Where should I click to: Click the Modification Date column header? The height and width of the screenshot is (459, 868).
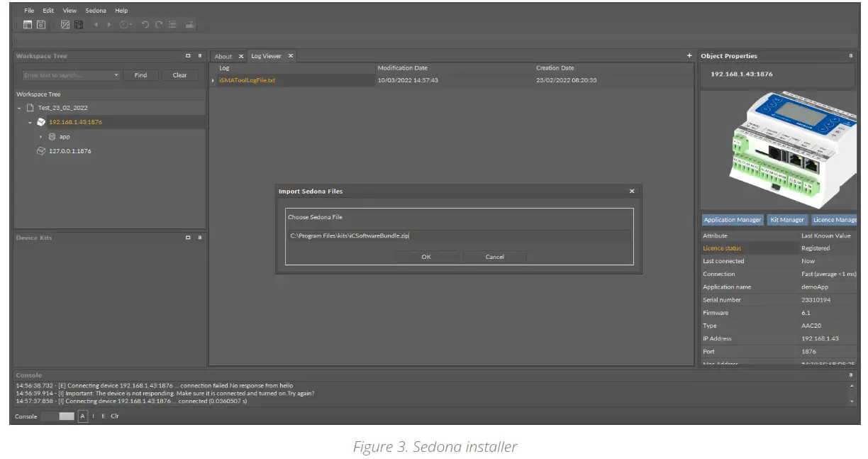click(x=403, y=68)
